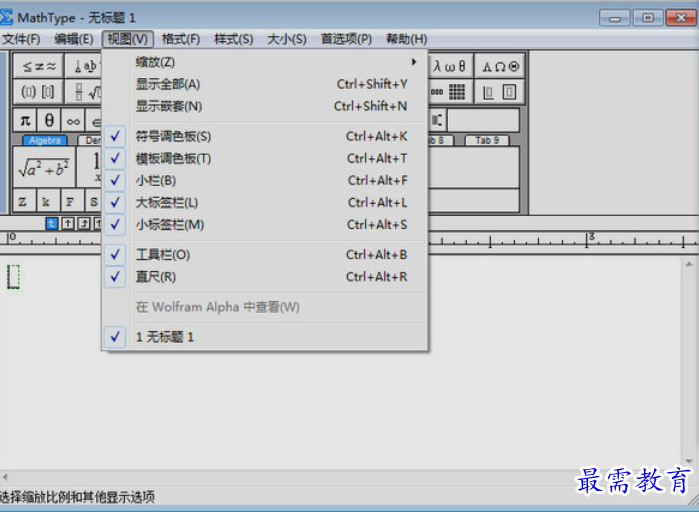
Task: Open the Format menu (格式)
Action: (x=181, y=39)
